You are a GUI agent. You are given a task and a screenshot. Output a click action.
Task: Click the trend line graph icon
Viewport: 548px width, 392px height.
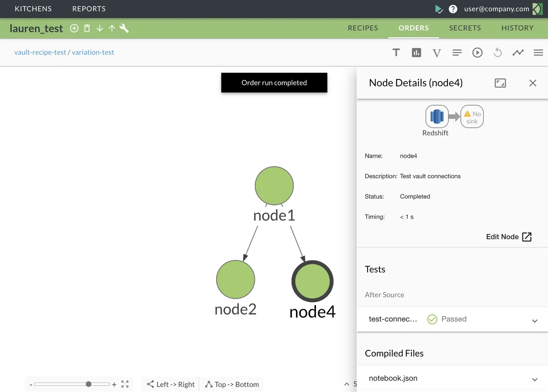tap(518, 53)
